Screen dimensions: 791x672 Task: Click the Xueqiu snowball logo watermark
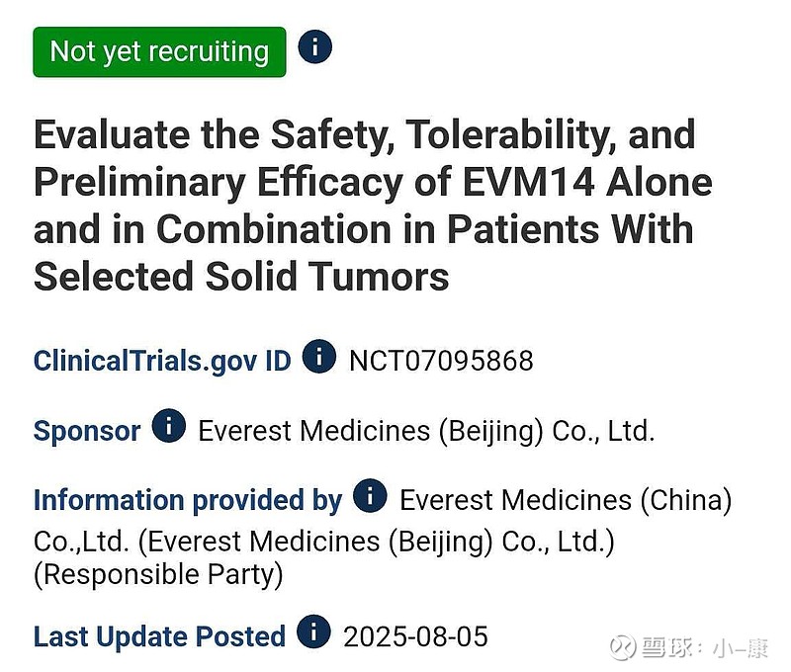coord(623,648)
